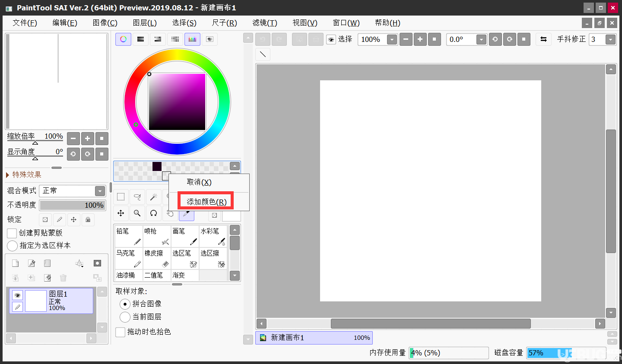Viewport: 622px width, 364px height.
Task: Create a new normal layer
Action: [x=15, y=263]
